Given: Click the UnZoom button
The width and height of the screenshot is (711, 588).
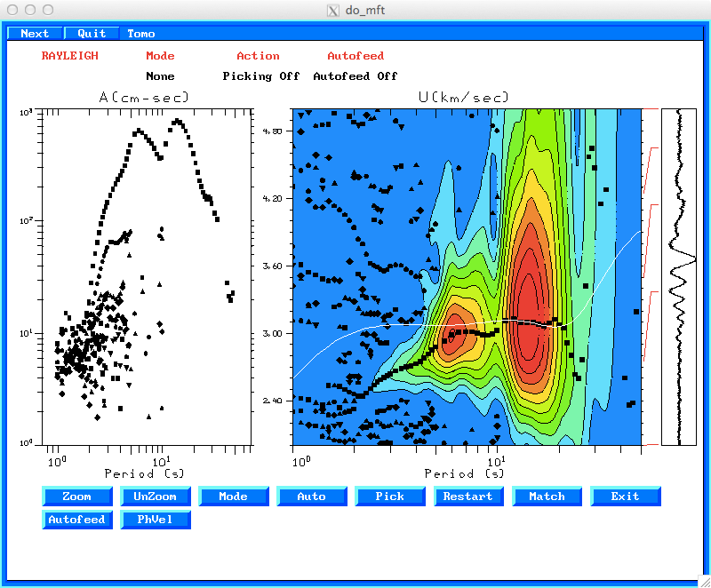Looking at the screenshot, I should 155,496.
